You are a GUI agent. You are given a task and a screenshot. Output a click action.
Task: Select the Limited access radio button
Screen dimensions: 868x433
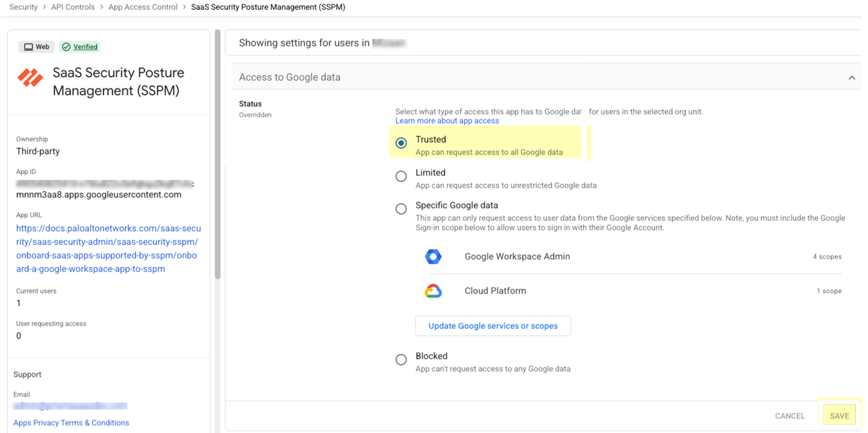[401, 176]
